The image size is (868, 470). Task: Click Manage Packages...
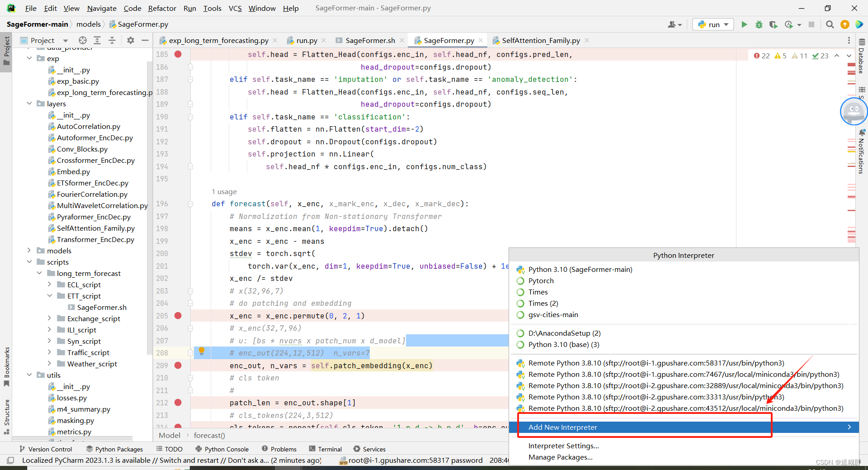[x=560, y=457]
